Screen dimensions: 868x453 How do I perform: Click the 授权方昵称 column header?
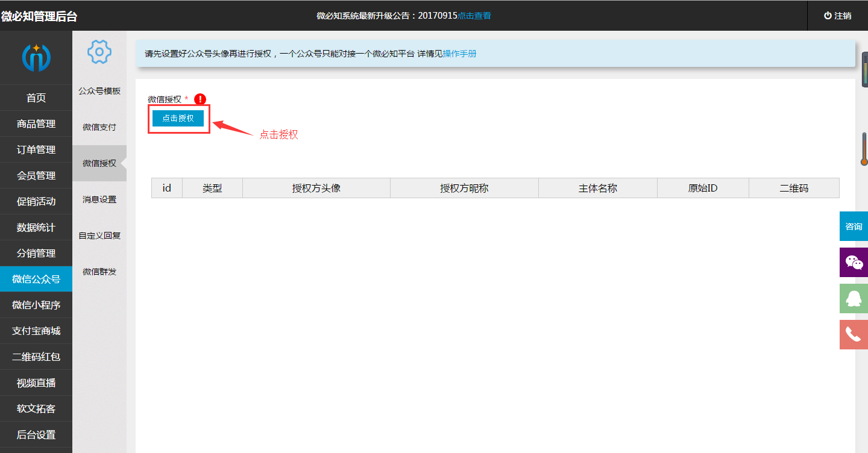464,188
